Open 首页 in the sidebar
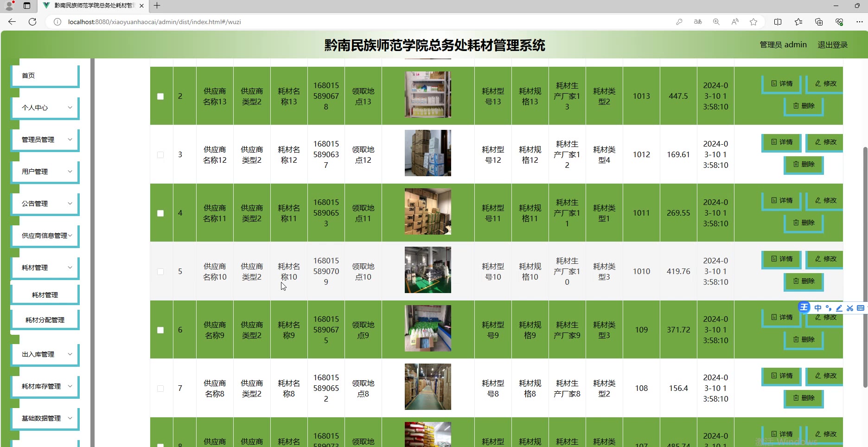The width and height of the screenshot is (868, 447). coord(45,76)
